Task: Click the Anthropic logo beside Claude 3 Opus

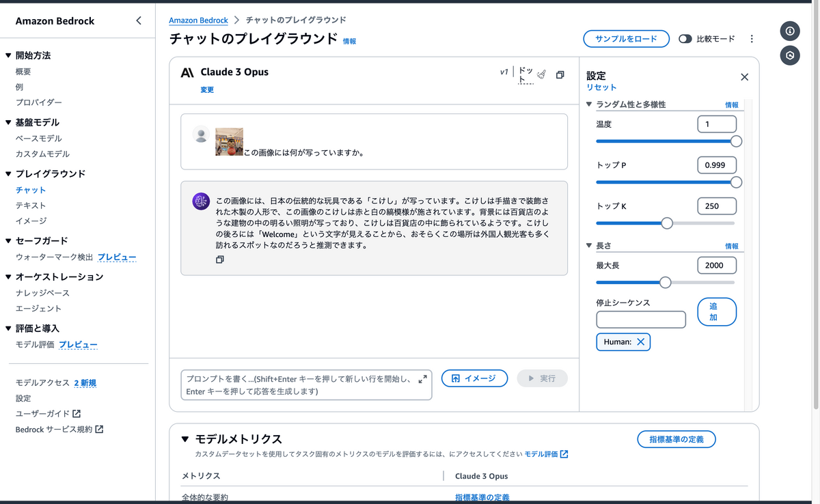Action: tap(187, 72)
